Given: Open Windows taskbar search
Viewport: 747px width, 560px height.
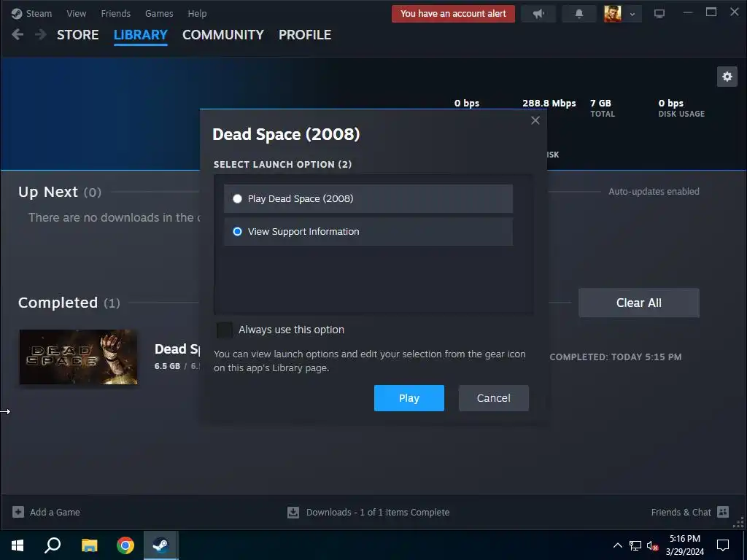Looking at the screenshot, I should click(53, 545).
